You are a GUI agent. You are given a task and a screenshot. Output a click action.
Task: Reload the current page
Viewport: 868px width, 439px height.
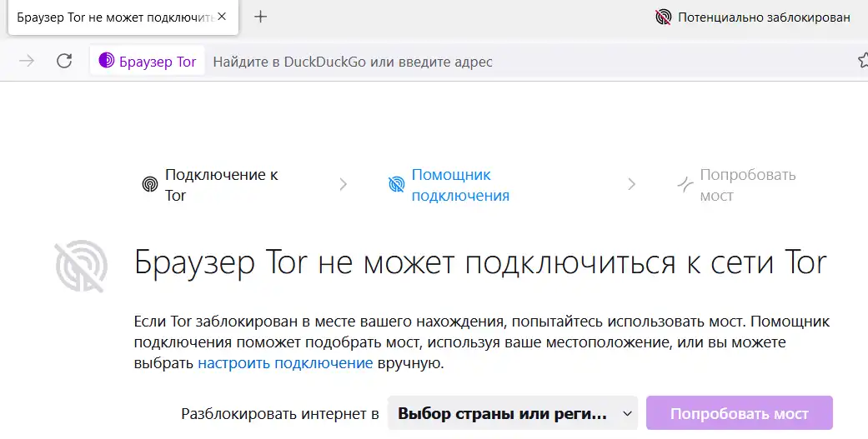[x=64, y=61]
